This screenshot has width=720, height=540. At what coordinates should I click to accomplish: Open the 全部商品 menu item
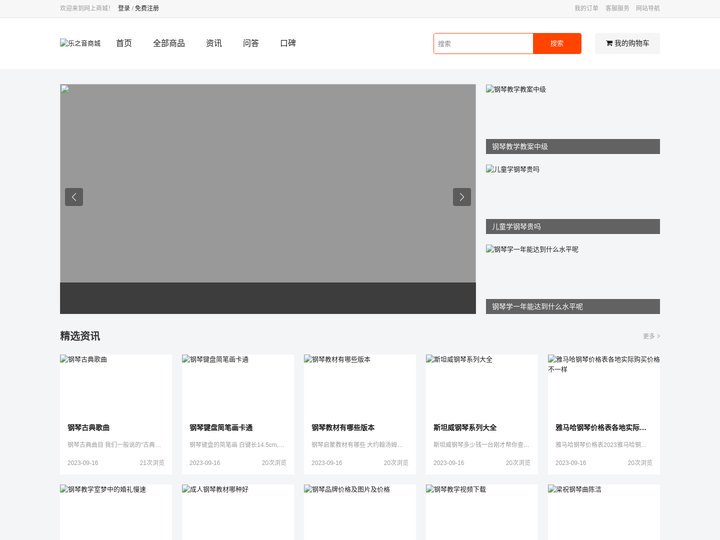pyautogui.click(x=169, y=43)
